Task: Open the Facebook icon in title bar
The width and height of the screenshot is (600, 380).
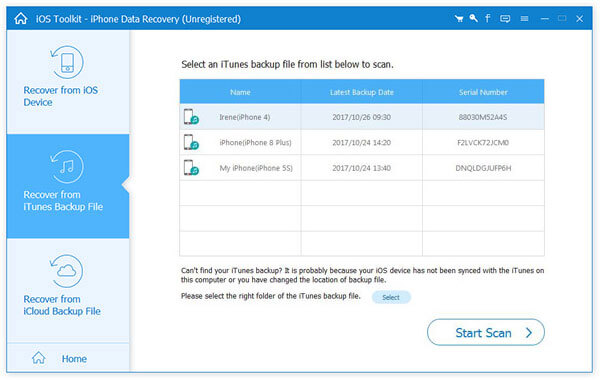Action: [488, 18]
